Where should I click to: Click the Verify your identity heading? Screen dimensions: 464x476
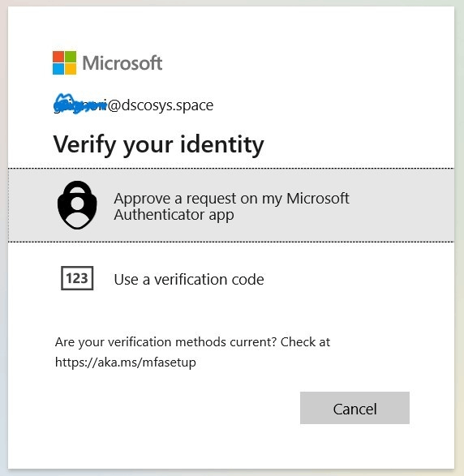(158, 145)
